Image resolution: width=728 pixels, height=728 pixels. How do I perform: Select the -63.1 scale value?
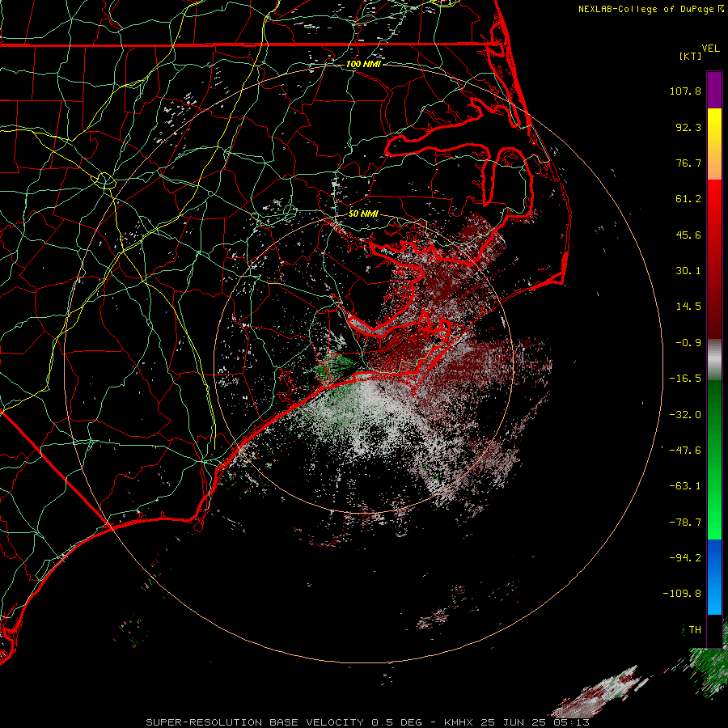click(685, 486)
